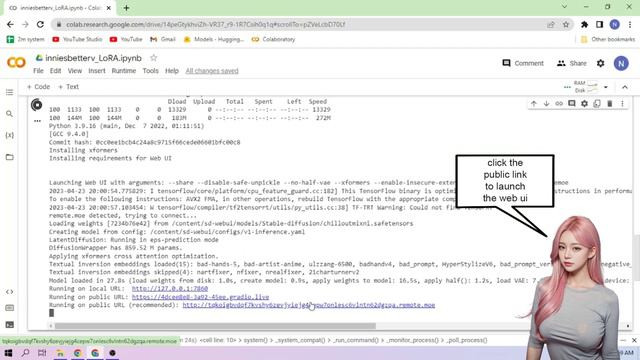This screenshot has width=640, height=360.
Task: Open Windows Task View
Action: coord(42,353)
